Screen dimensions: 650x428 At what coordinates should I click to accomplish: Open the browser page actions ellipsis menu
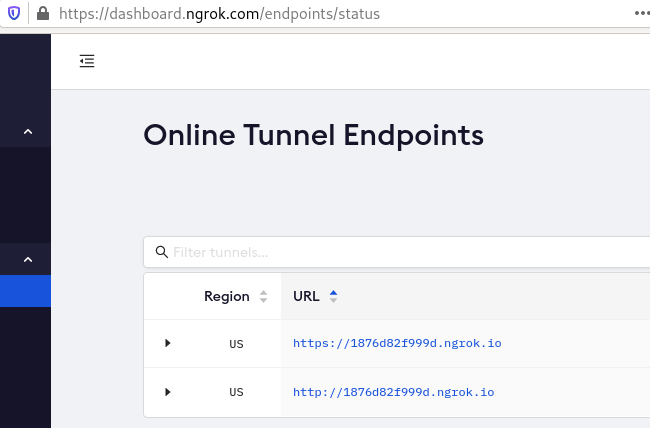click(x=642, y=13)
